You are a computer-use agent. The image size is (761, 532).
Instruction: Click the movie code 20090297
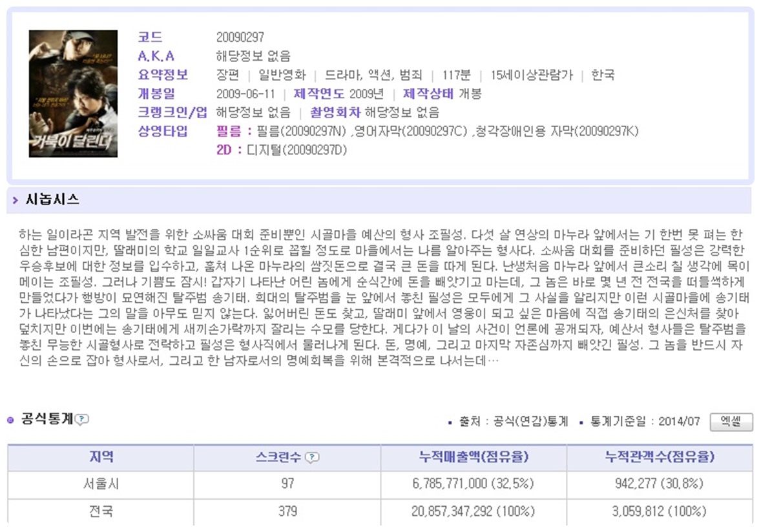click(x=240, y=37)
